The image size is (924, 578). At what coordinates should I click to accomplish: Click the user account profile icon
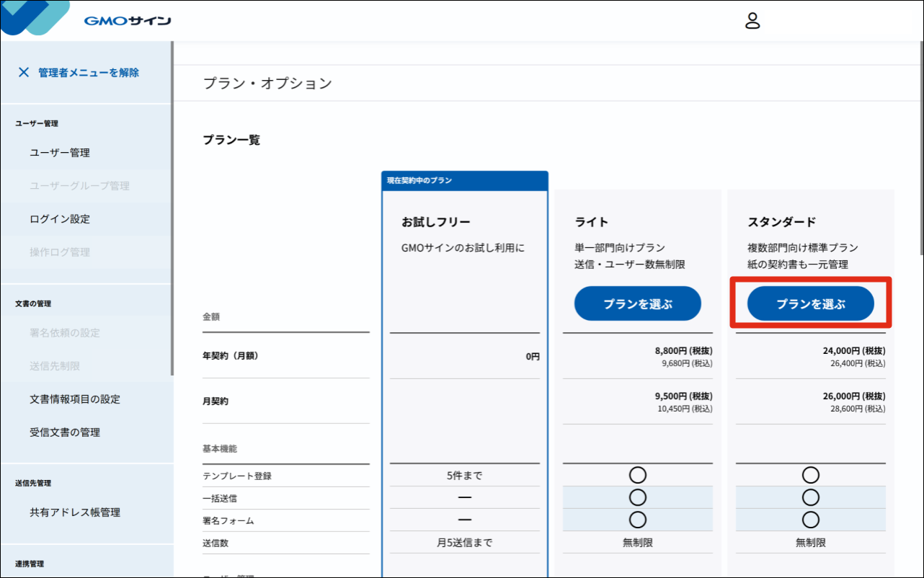click(752, 21)
